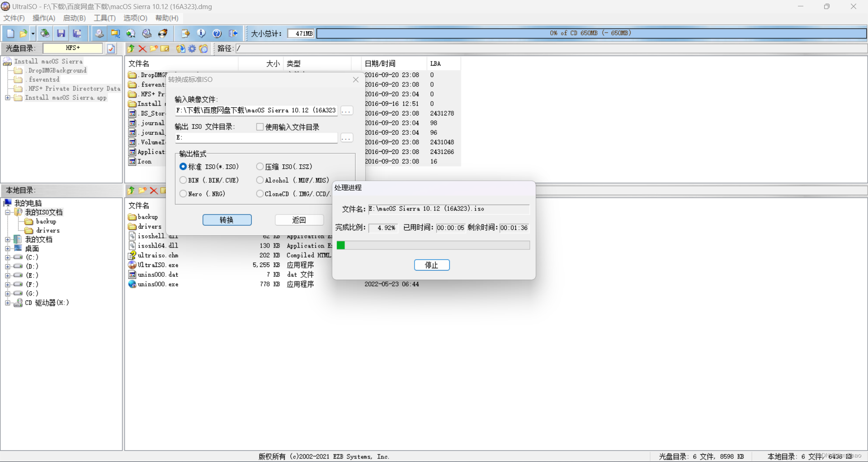Expand the CD 驱动器(H:) node
This screenshot has height=462, width=868.
8,303
